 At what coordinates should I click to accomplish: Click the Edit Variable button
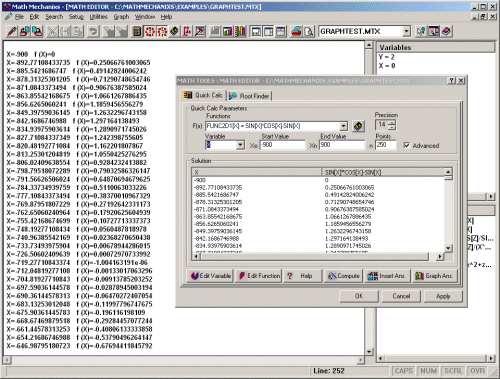[x=210, y=276]
